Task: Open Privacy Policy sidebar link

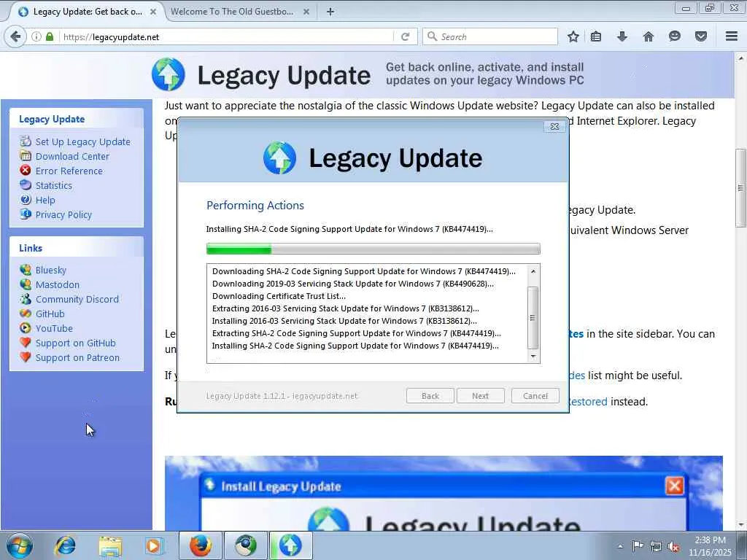Action: pyautogui.click(x=64, y=215)
